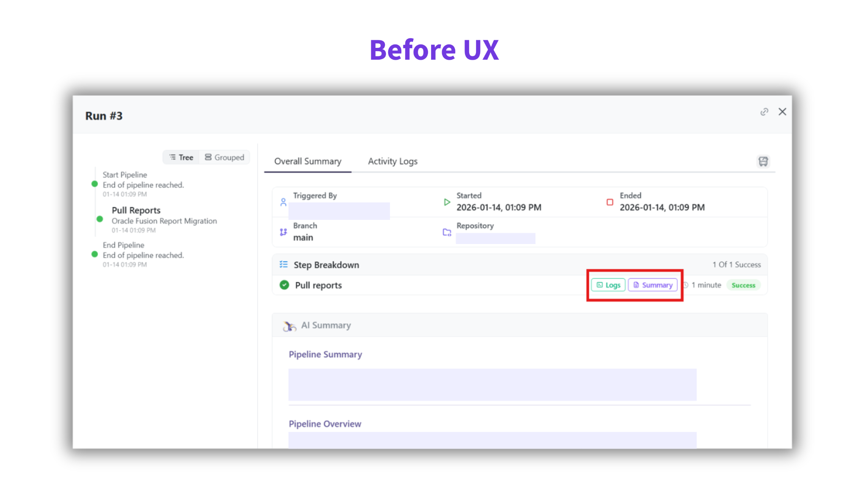Open Logs for Pull reports step
This screenshot has height=488, width=868.
[x=608, y=285]
